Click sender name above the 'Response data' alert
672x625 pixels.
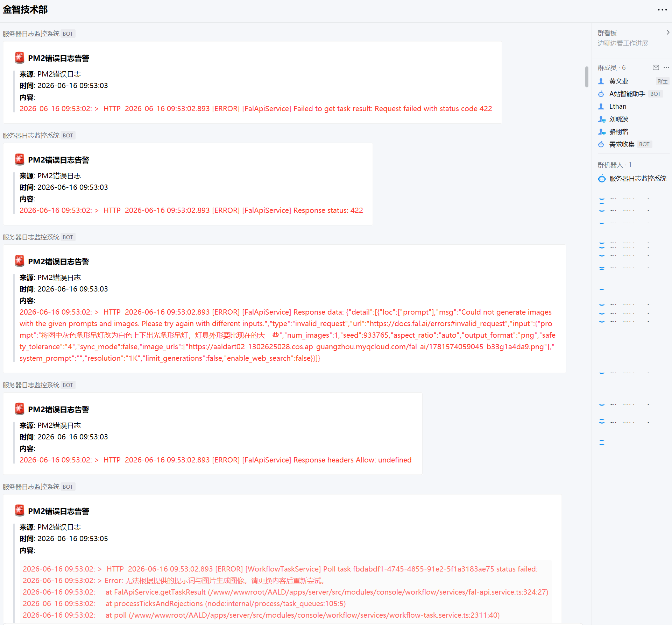click(31, 237)
